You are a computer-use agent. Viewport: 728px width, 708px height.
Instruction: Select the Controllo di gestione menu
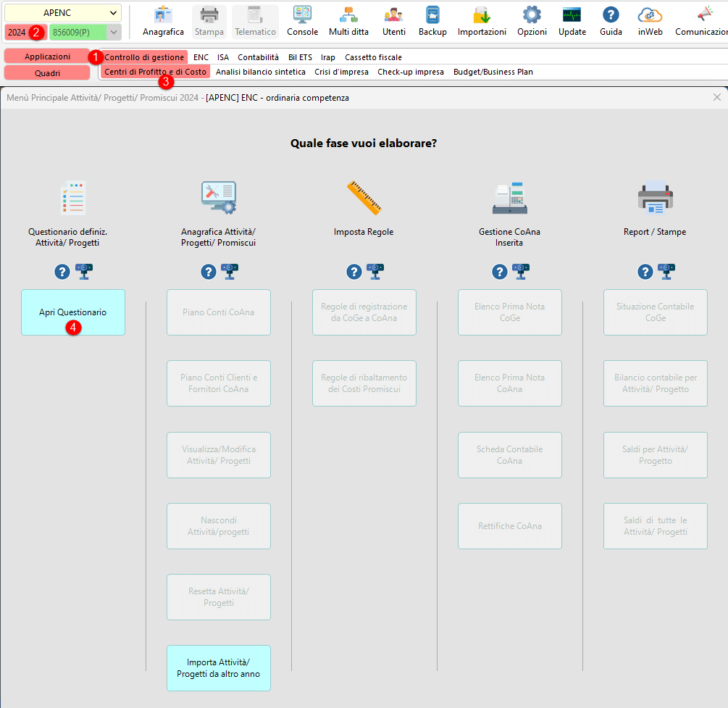[x=144, y=57]
